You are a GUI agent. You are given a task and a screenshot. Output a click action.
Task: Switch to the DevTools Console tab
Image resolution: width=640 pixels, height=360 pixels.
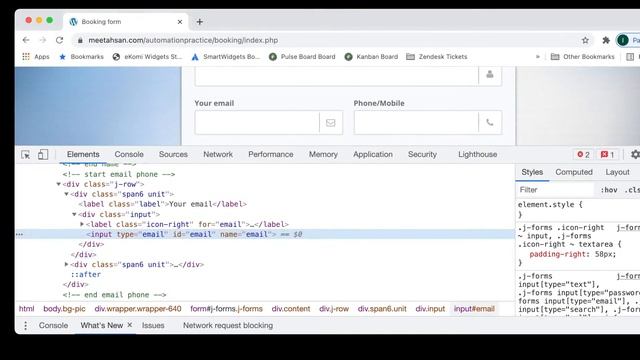(x=129, y=154)
